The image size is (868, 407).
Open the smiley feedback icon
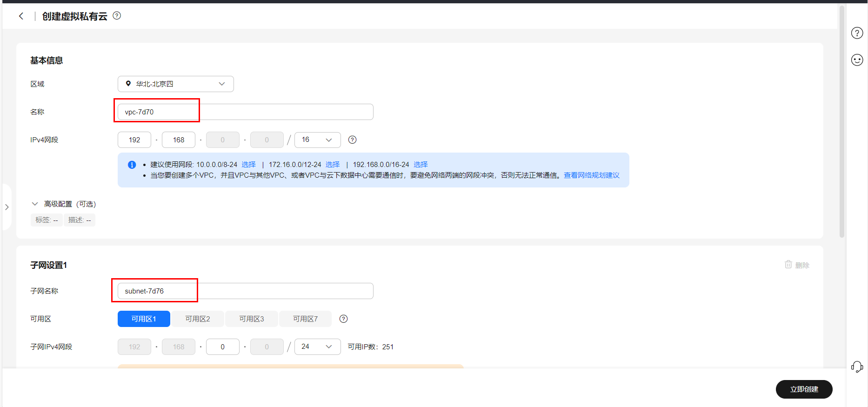[857, 60]
